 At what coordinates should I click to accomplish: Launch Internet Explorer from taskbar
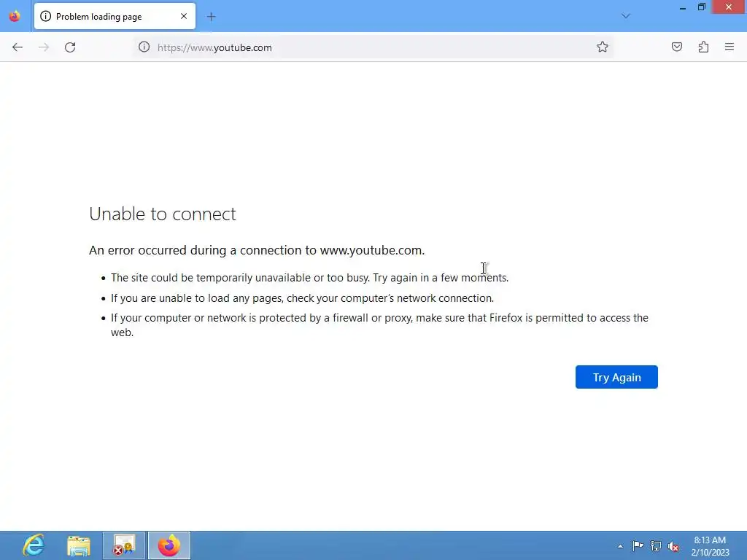(x=34, y=545)
